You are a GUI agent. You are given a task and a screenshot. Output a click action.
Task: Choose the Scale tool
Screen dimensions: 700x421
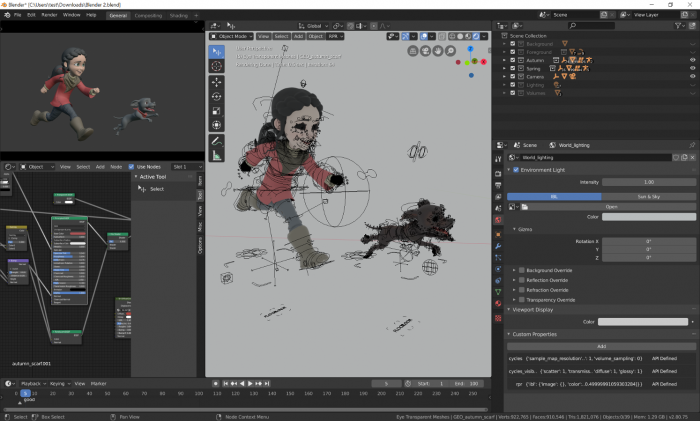[217, 110]
